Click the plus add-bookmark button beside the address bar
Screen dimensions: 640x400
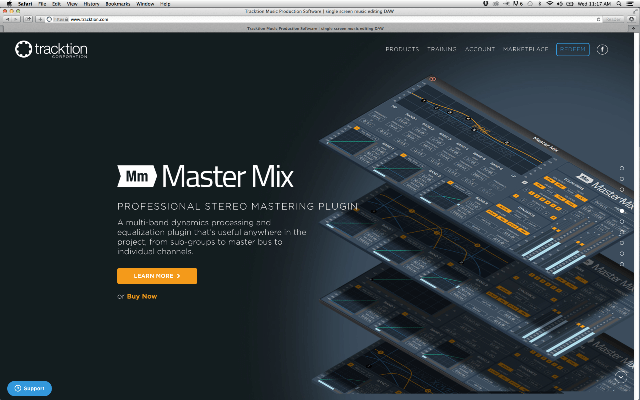tap(40, 19)
